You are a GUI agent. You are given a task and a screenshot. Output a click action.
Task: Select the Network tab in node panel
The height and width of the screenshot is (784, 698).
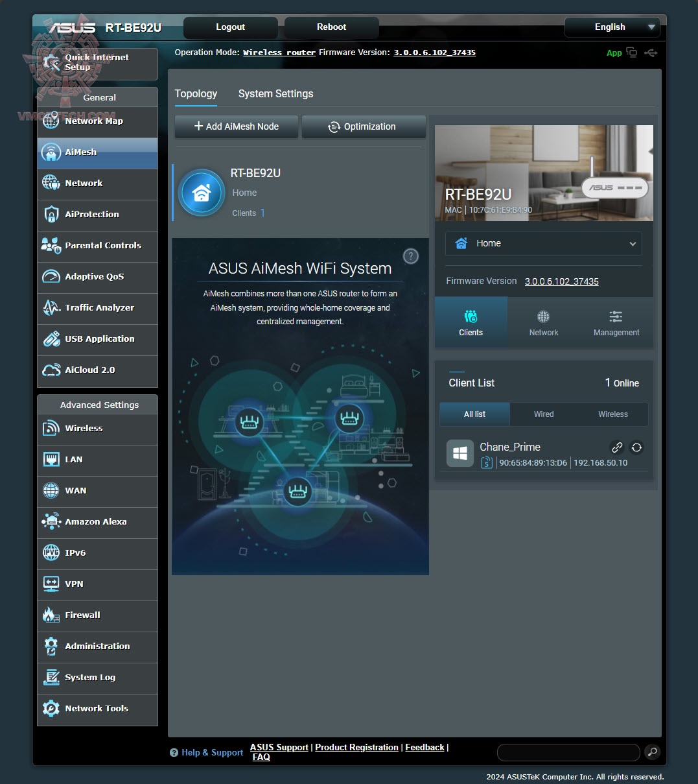coord(544,323)
